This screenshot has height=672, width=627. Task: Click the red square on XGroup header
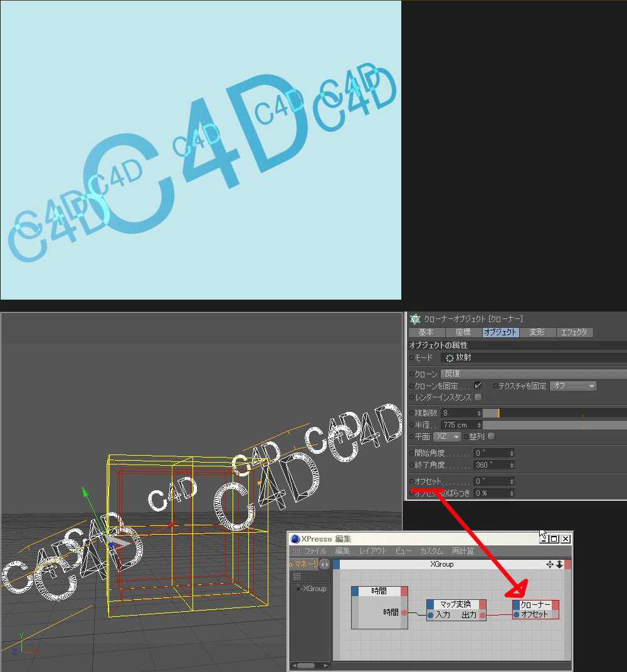coord(567,564)
